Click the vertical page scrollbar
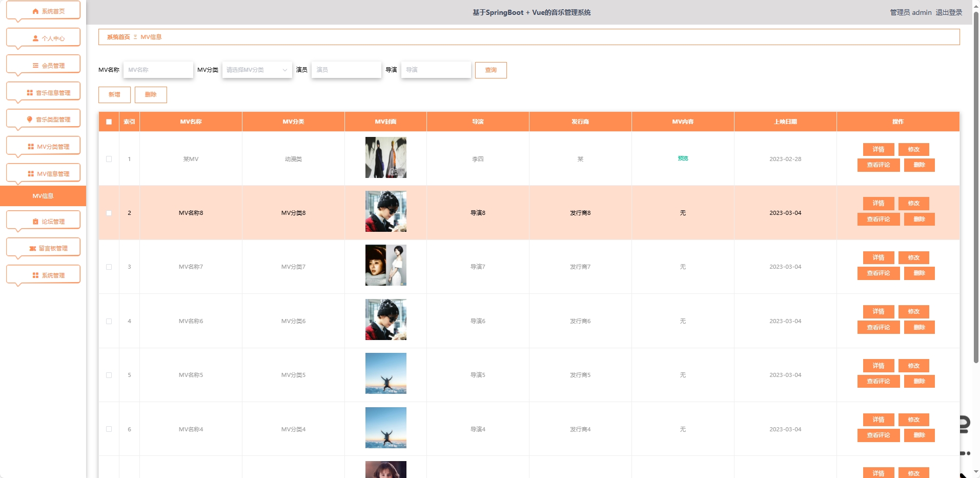Screen dimensions: 980x478 tap(976, 187)
